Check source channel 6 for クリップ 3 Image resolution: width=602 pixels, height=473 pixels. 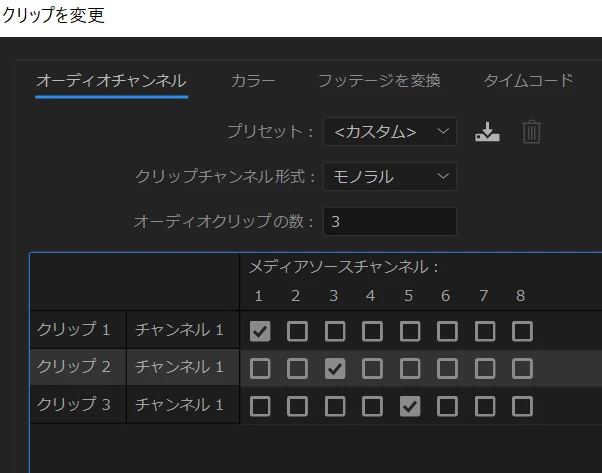click(x=447, y=406)
